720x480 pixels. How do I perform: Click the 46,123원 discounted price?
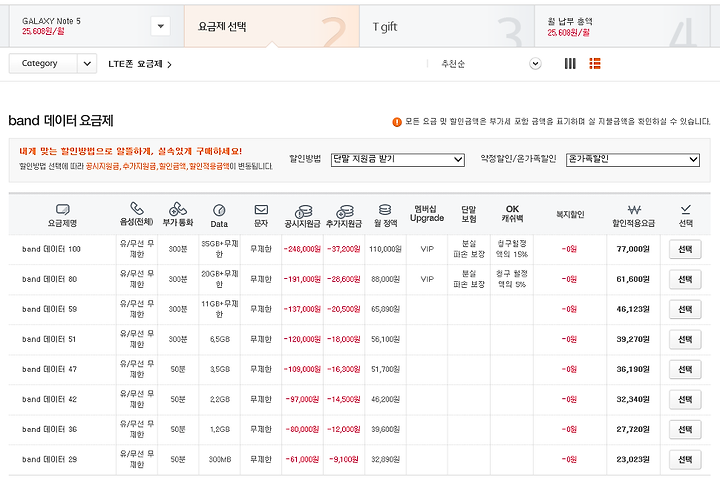(x=633, y=309)
